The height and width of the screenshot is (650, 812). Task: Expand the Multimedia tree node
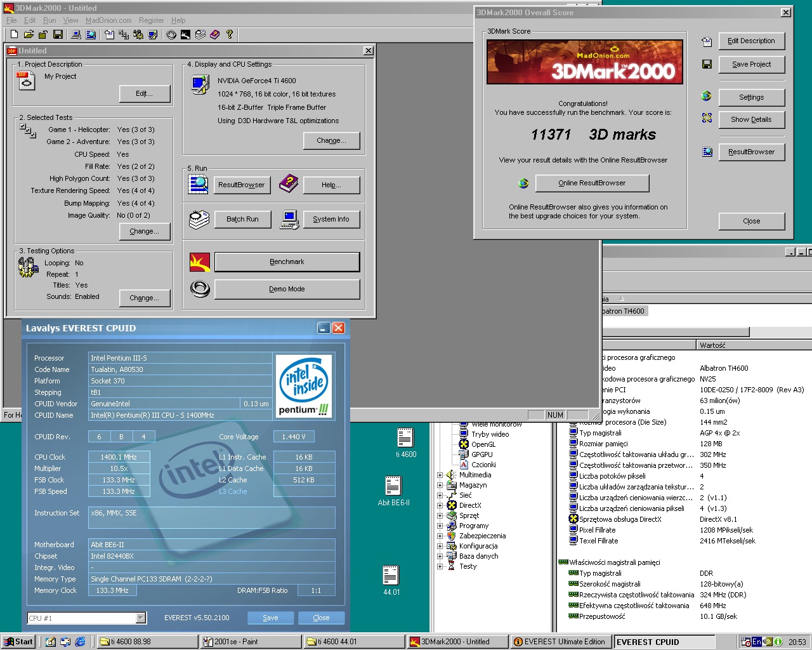[440, 475]
